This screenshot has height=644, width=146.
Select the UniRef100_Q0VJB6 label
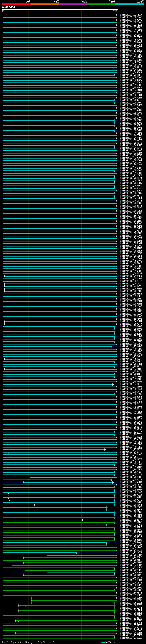pos(131,477)
